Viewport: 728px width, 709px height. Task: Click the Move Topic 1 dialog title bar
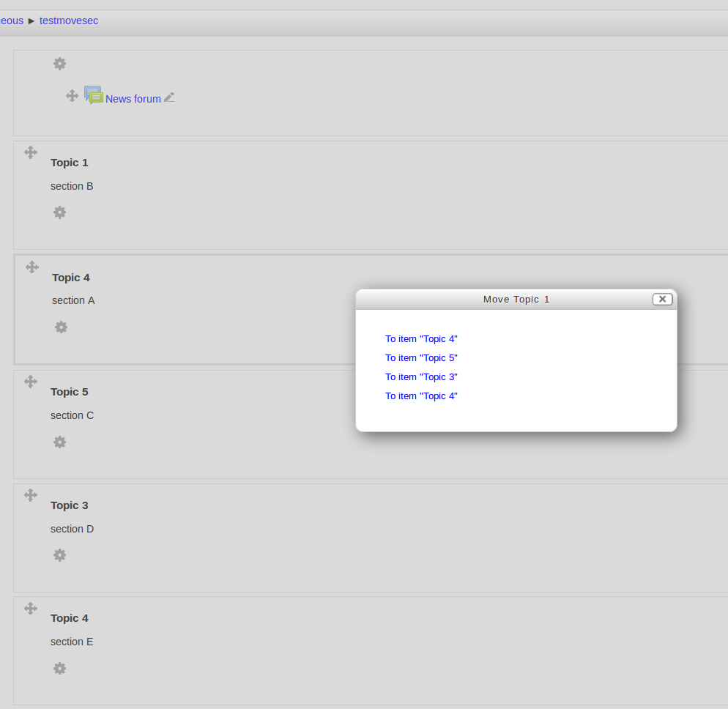coord(516,300)
